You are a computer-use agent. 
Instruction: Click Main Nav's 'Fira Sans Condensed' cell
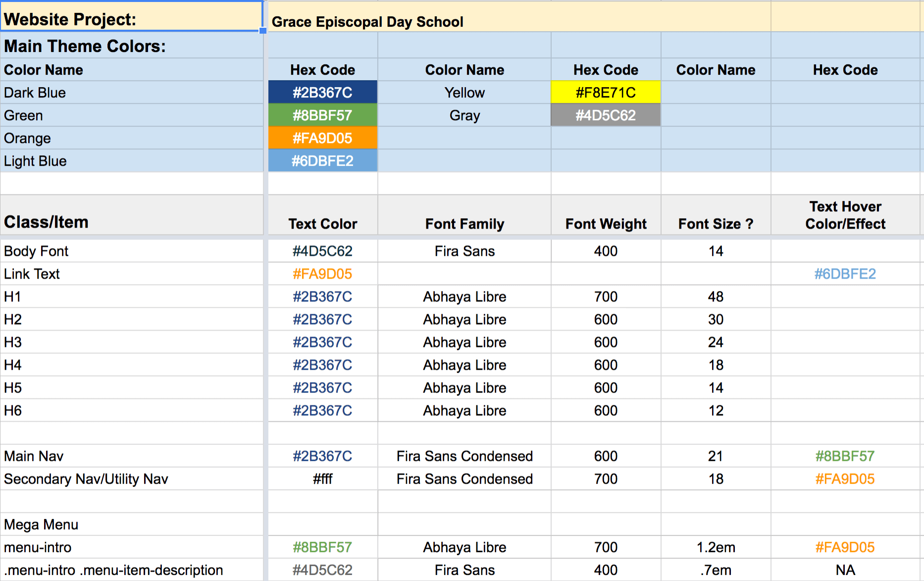tap(464, 456)
